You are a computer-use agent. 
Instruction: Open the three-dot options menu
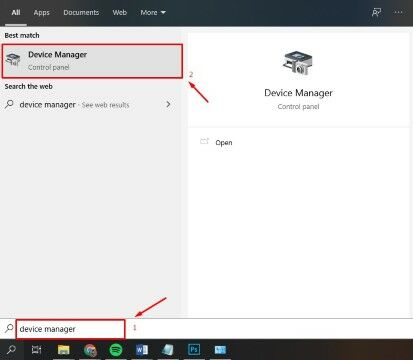(x=398, y=12)
